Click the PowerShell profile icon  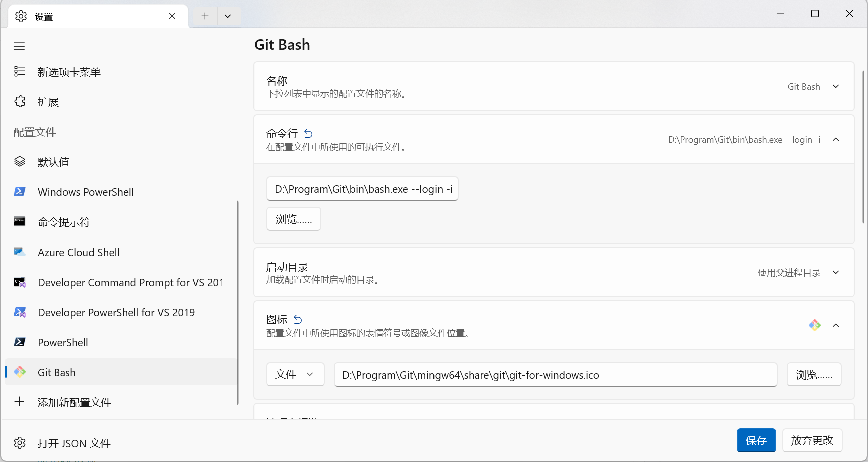(x=20, y=342)
